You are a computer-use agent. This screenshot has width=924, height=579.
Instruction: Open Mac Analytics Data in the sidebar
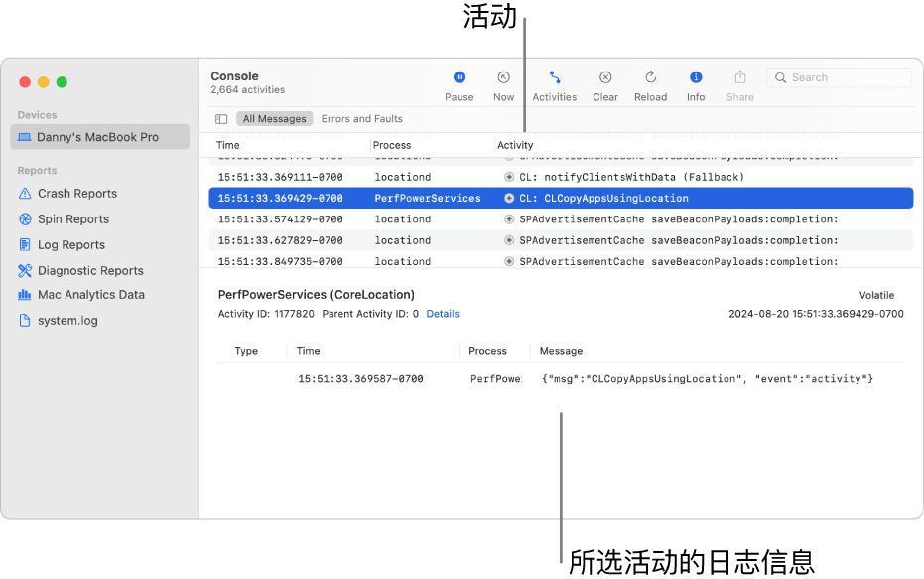[91, 295]
